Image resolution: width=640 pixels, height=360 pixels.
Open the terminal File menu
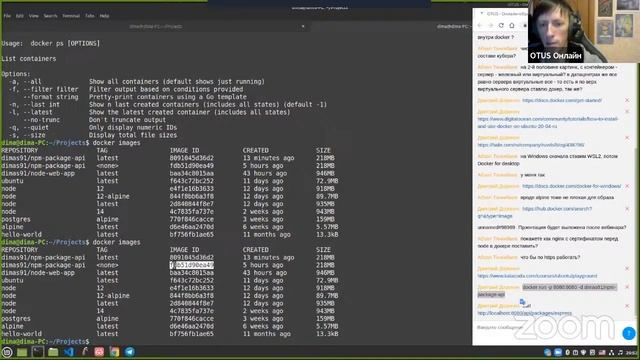point(7,16)
